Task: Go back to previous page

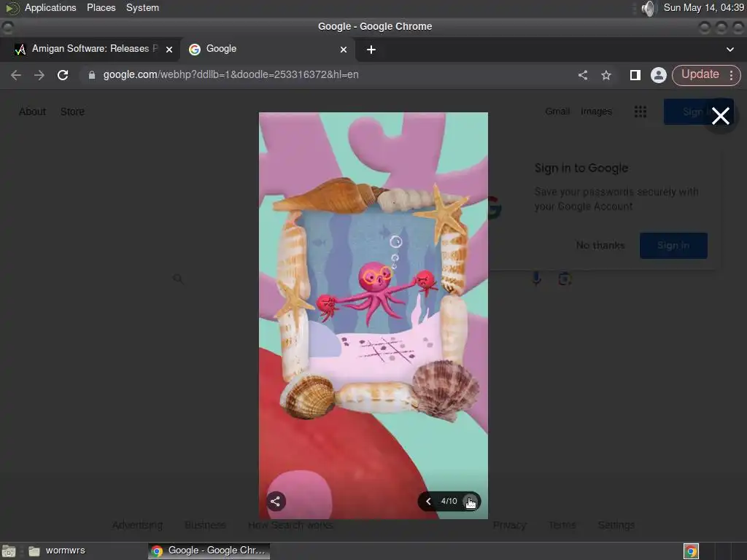Action: pos(16,75)
